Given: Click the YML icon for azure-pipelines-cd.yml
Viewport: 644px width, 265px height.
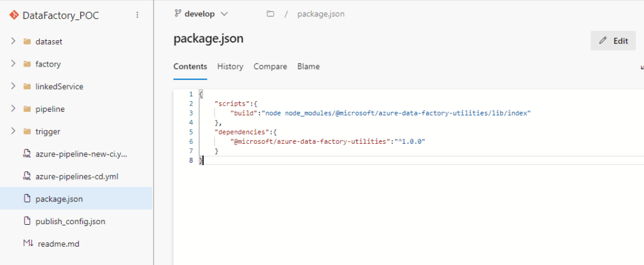Looking at the screenshot, I should click(26, 177).
